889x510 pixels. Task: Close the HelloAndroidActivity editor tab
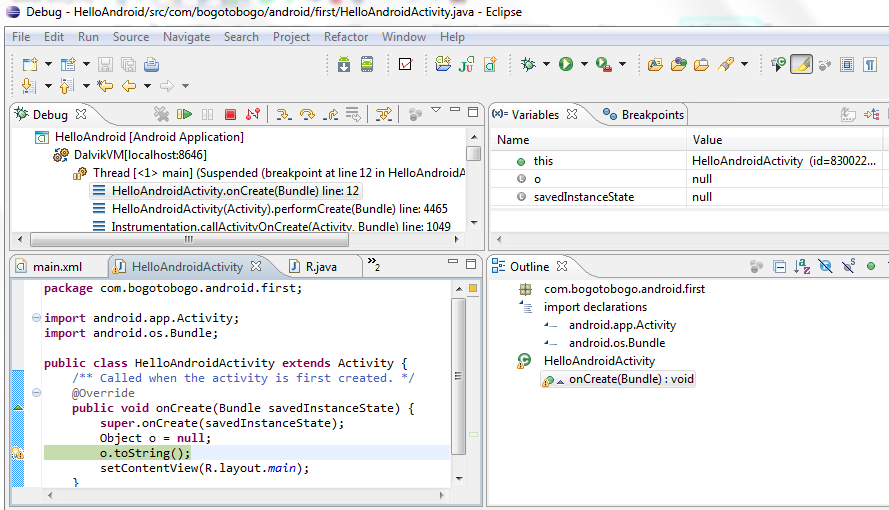click(256, 266)
